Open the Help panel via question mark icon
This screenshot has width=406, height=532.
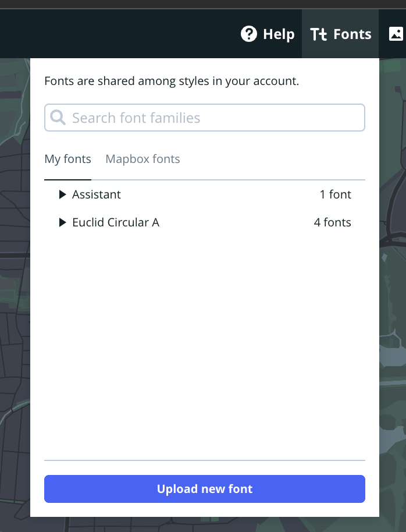point(249,34)
